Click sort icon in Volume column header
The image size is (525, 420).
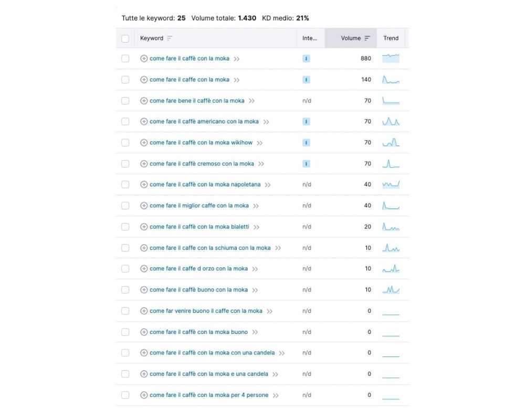(367, 38)
